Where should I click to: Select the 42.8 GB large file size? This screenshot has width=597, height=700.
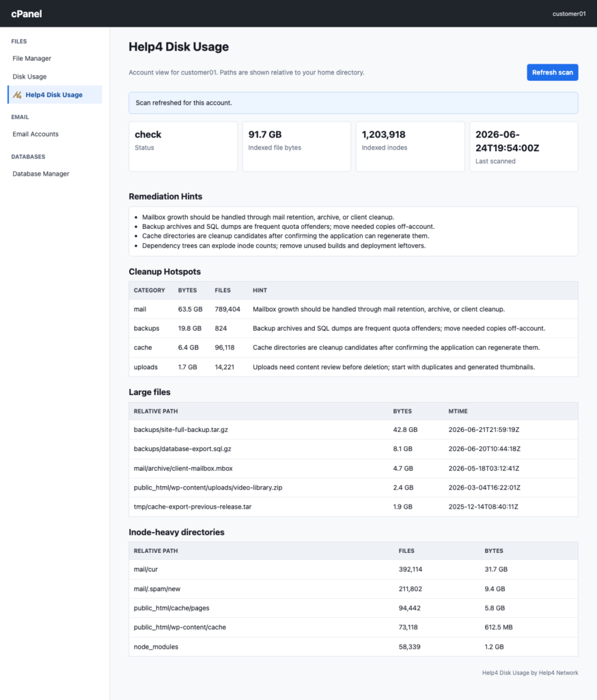click(405, 429)
